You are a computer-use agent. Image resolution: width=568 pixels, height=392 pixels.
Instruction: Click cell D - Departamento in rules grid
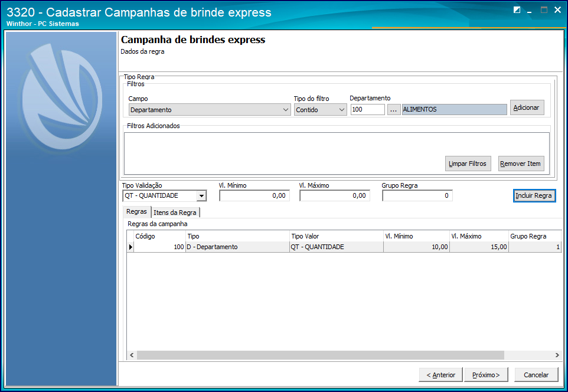pyautogui.click(x=237, y=247)
